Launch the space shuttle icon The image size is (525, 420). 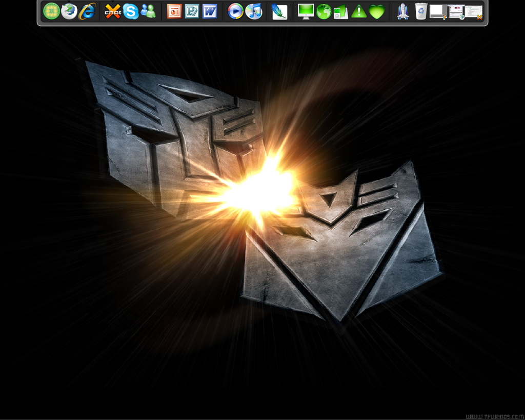[x=403, y=11]
